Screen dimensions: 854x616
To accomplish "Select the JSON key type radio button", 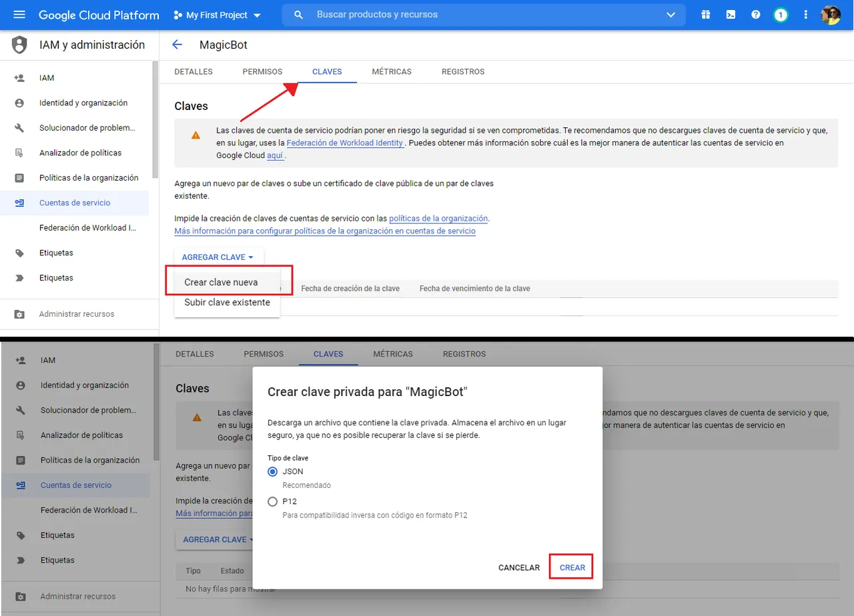I will click(x=272, y=471).
